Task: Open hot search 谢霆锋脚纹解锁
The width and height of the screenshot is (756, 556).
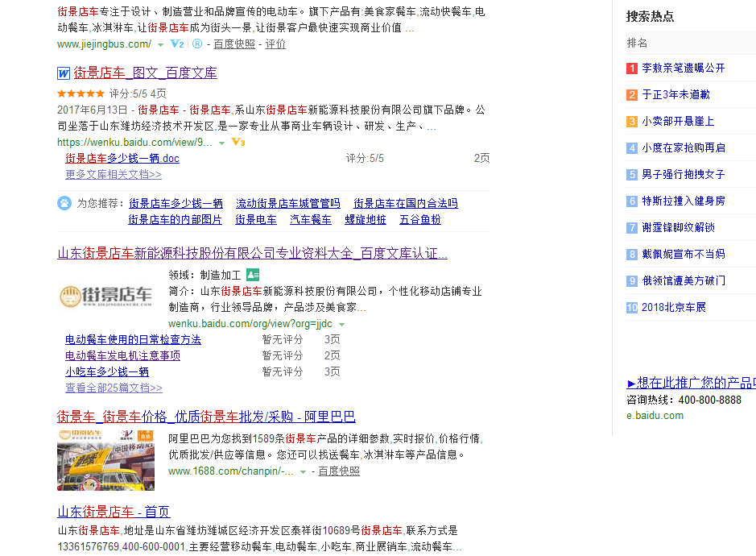Action: 678,227
